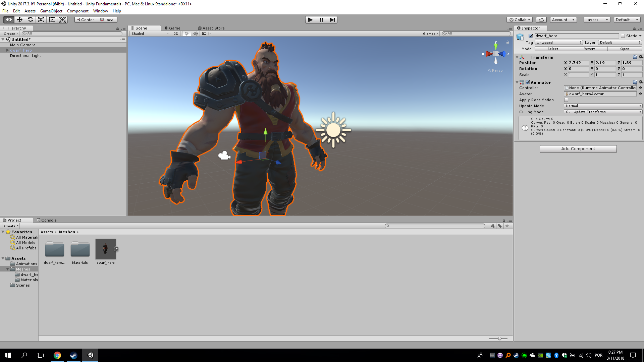
Task: Open Animator component settings gear
Action: point(641,82)
